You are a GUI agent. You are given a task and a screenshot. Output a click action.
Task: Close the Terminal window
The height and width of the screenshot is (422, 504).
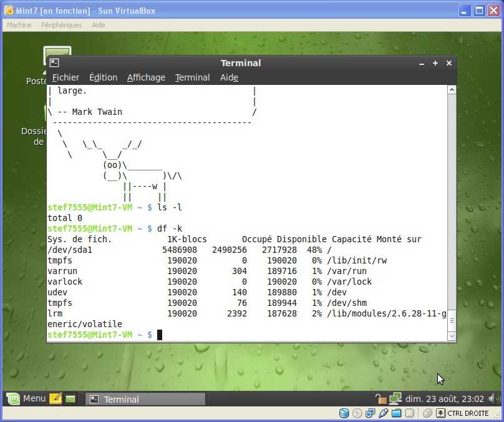pos(449,63)
